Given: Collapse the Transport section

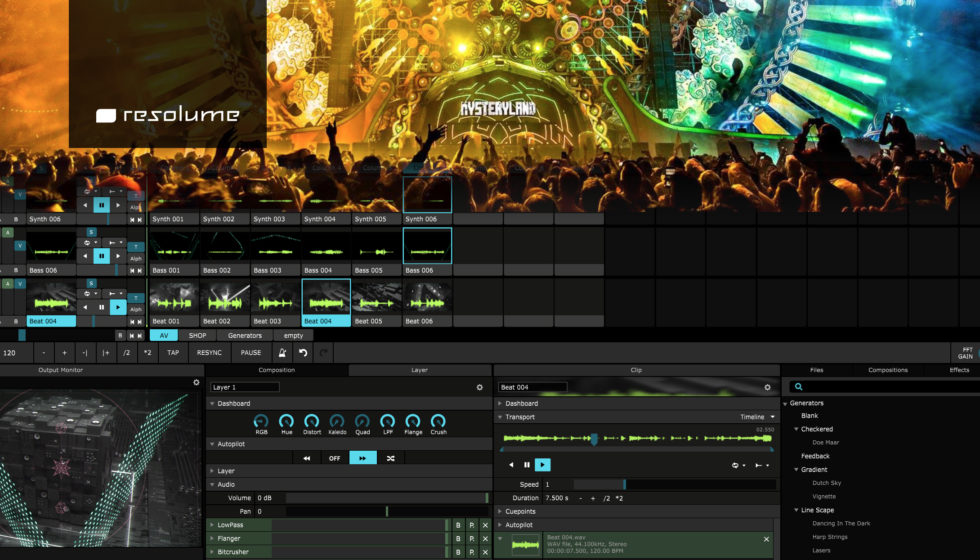Looking at the screenshot, I should (x=500, y=417).
